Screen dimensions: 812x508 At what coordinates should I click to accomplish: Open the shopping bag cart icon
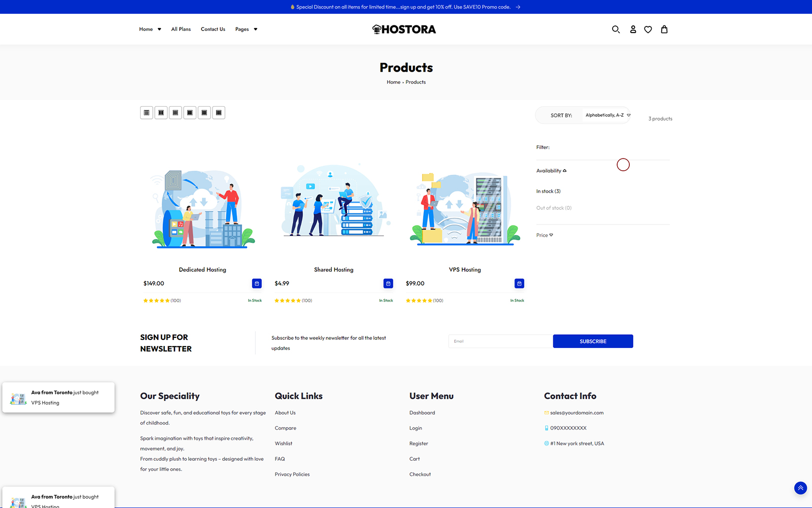[664, 29]
